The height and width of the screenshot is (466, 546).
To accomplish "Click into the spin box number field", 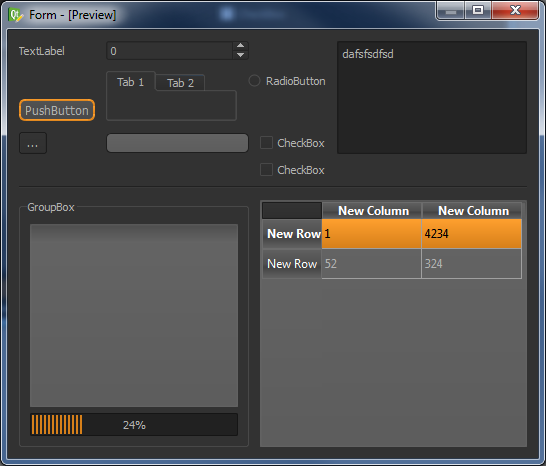I will [x=170, y=51].
